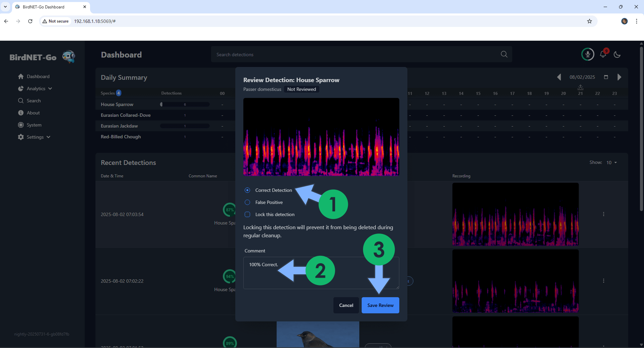Image resolution: width=644 pixels, height=348 pixels.
Task: Click the 07:02:22 recording spectrogram
Action: 516,281
